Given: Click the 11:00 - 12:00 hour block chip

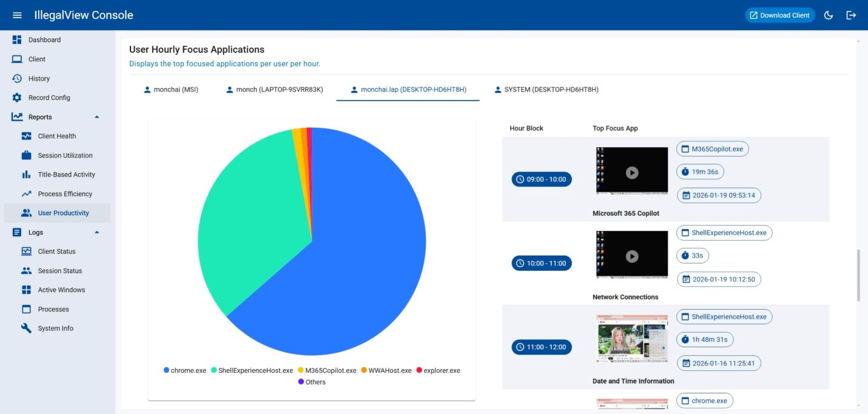Looking at the screenshot, I should click(x=542, y=347).
